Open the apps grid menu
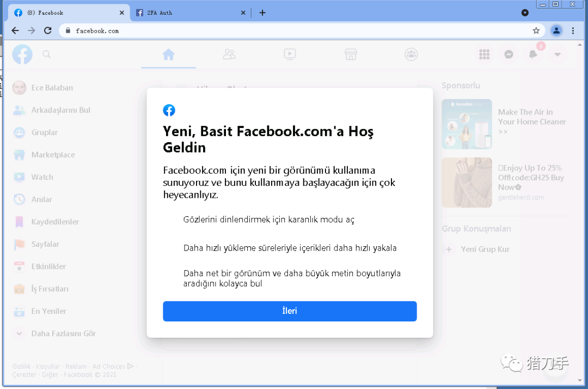The width and height of the screenshot is (588, 389). (x=484, y=54)
